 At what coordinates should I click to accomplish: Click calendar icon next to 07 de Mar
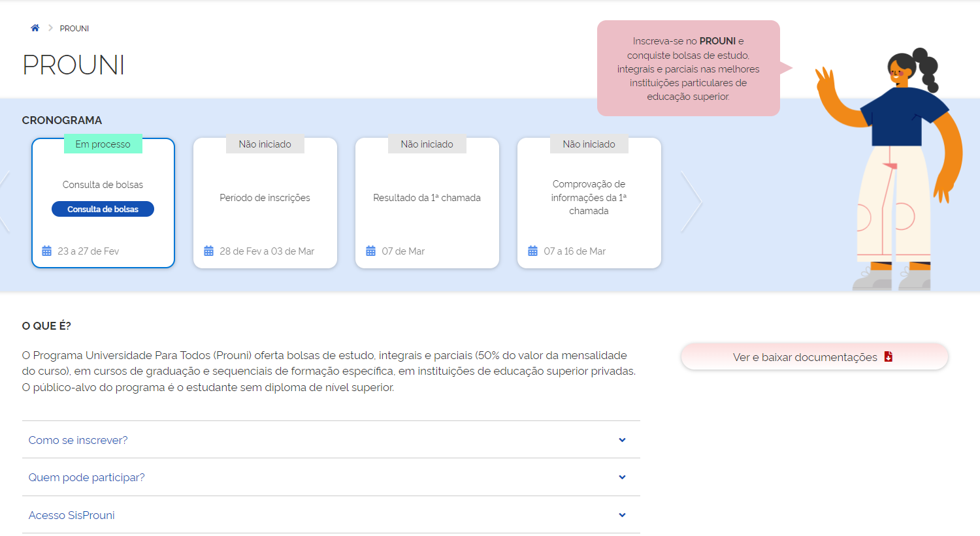click(x=370, y=251)
